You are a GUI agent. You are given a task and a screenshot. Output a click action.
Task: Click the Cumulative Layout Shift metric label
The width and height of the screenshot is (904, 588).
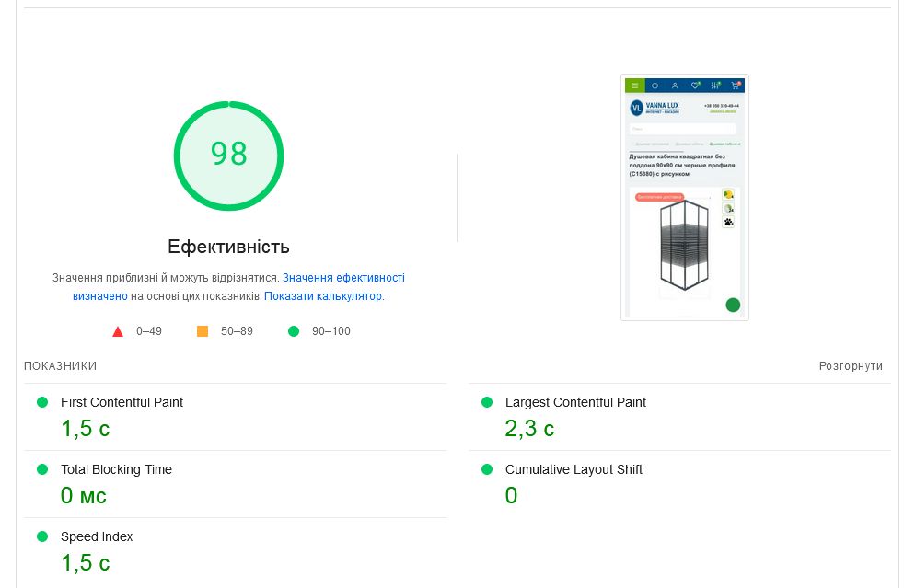574,469
